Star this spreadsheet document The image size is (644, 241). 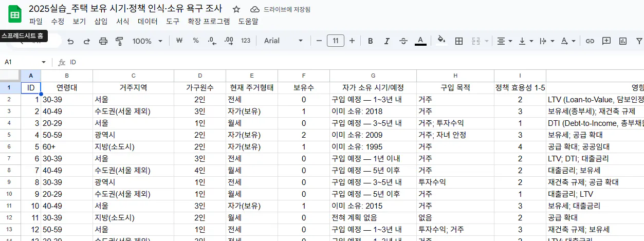236,9
